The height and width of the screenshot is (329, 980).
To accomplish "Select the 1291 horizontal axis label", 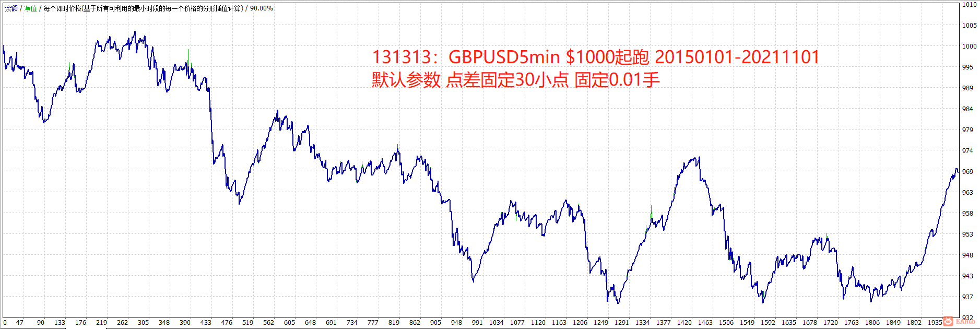I will coord(622,323).
